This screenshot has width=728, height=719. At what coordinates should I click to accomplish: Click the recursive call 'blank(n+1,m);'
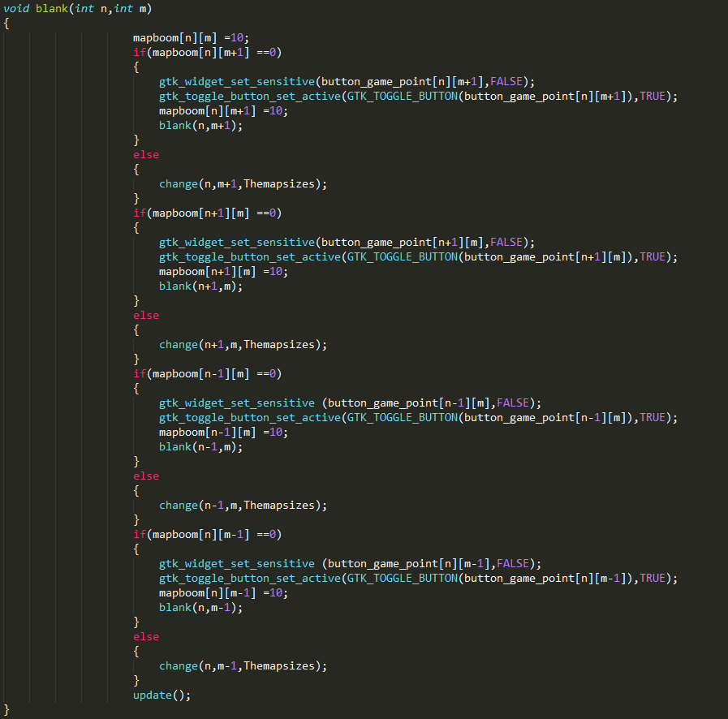click(x=200, y=286)
